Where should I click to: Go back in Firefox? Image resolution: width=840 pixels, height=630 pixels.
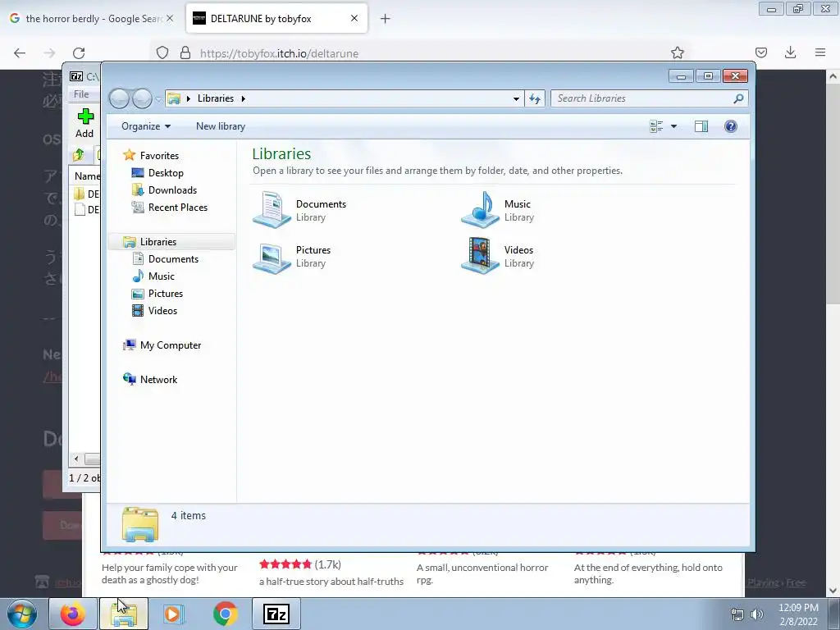click(20, 53)
